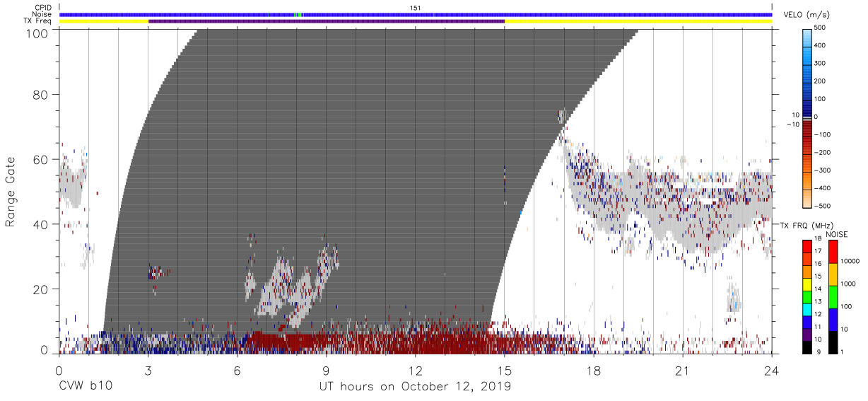
Task: Click the blue Noise strip at the plot top
Action: 416,14
